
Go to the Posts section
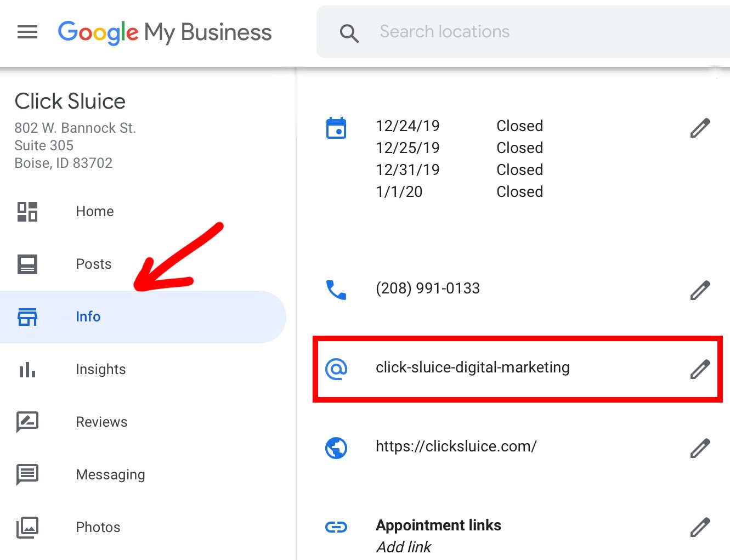[x=94, y=264]
